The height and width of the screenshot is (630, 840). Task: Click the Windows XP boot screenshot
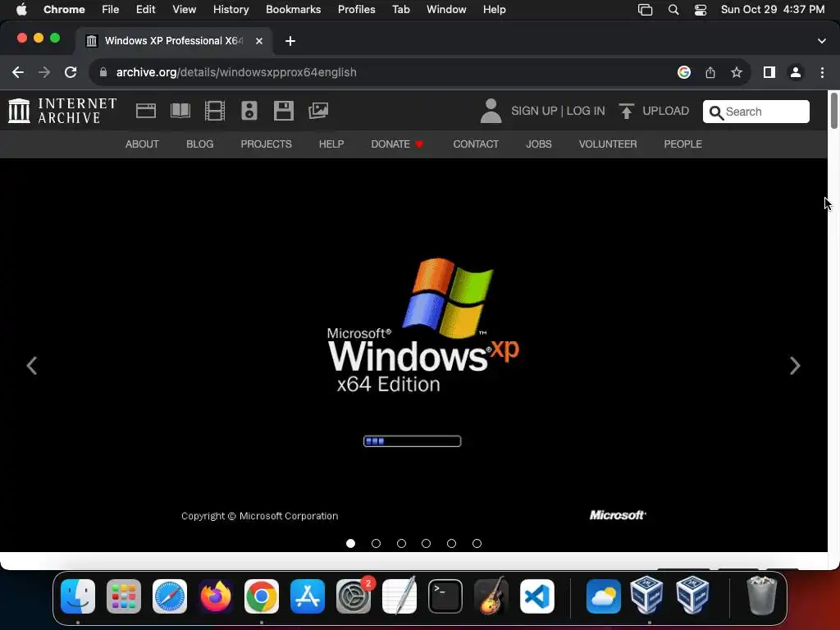413,354
